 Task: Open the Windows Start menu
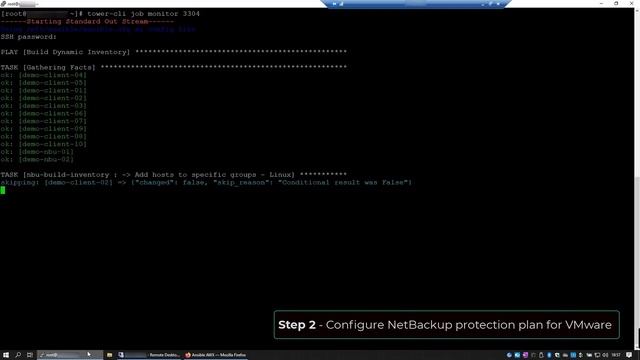tap(6, 355)
